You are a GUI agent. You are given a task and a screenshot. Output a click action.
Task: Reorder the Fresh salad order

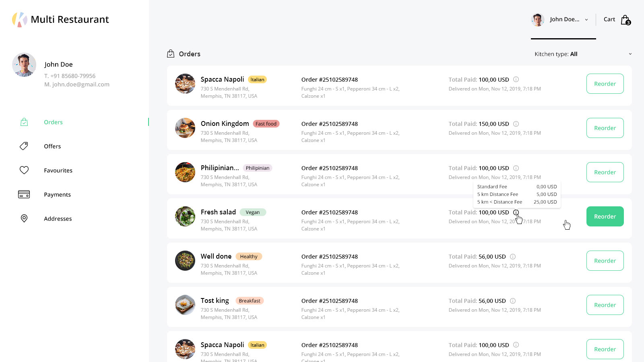(x=605, y=216)
